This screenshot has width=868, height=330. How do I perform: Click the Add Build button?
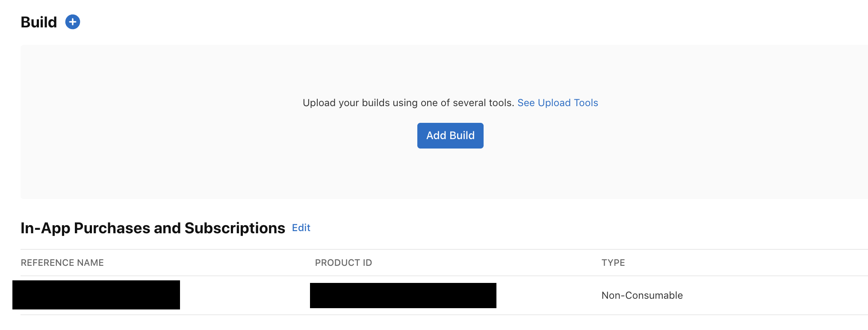pos(450,136)
